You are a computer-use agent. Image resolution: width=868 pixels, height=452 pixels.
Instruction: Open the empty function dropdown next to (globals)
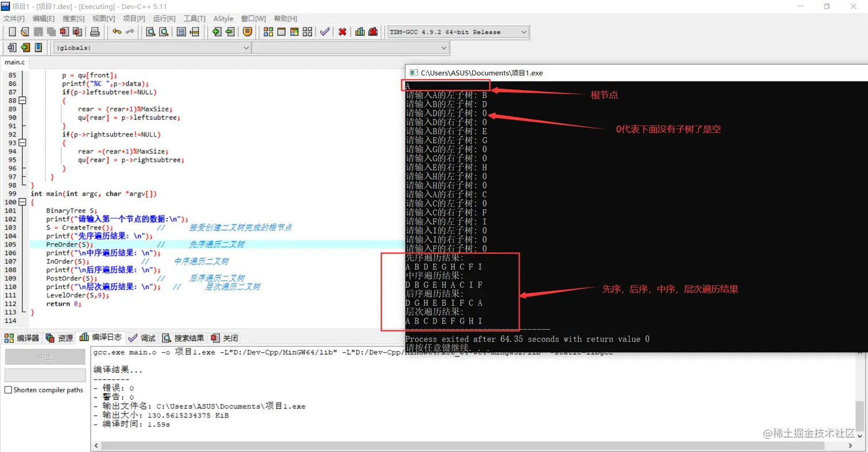350,48
